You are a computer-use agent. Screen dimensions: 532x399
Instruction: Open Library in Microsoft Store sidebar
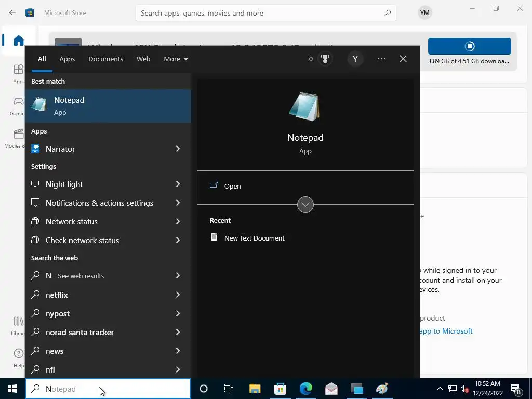[18, 326]
